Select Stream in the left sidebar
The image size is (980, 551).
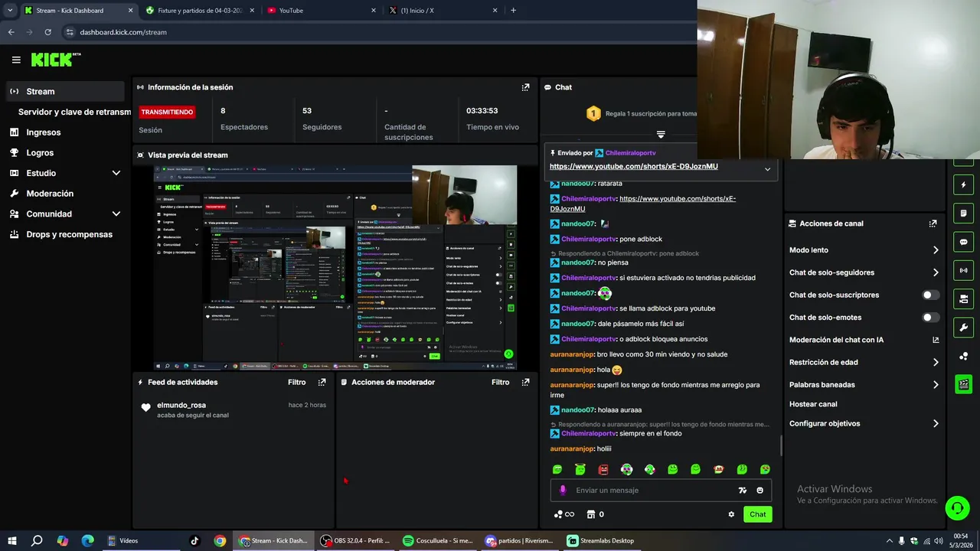coord(64,91)
